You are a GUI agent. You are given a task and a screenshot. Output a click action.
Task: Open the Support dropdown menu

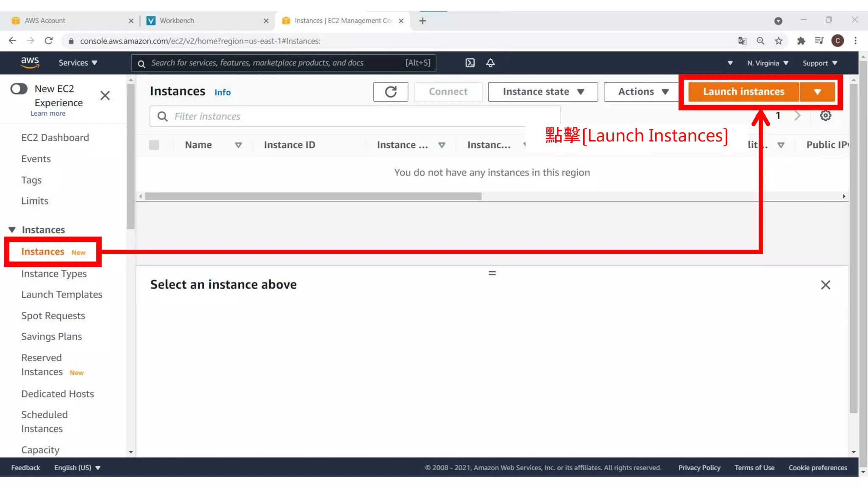tap(820, 63)
